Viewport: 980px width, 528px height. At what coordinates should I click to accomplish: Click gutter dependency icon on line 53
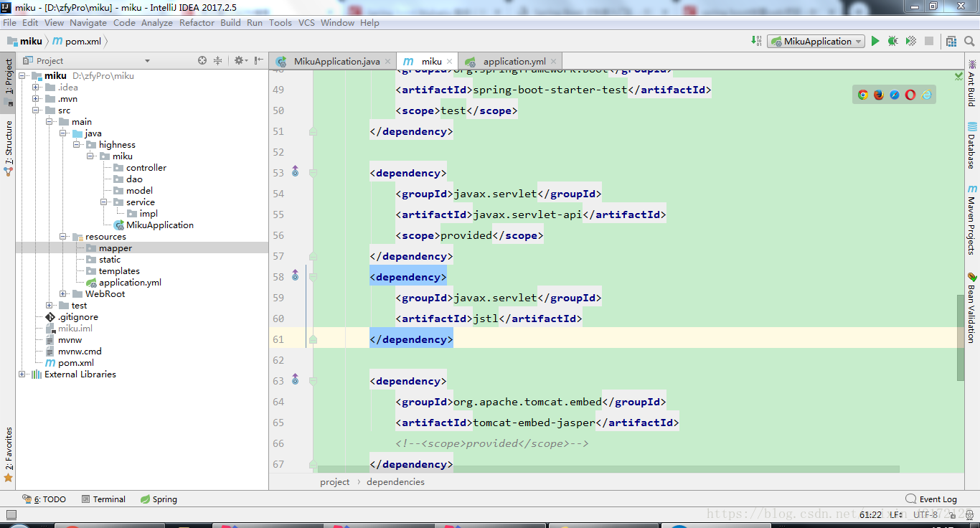tap(295, 172)
